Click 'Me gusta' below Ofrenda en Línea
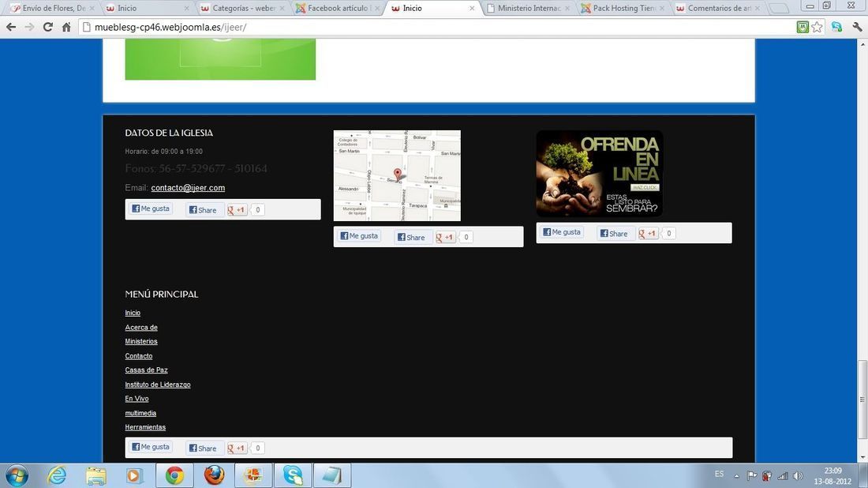 tap(562, 232)
